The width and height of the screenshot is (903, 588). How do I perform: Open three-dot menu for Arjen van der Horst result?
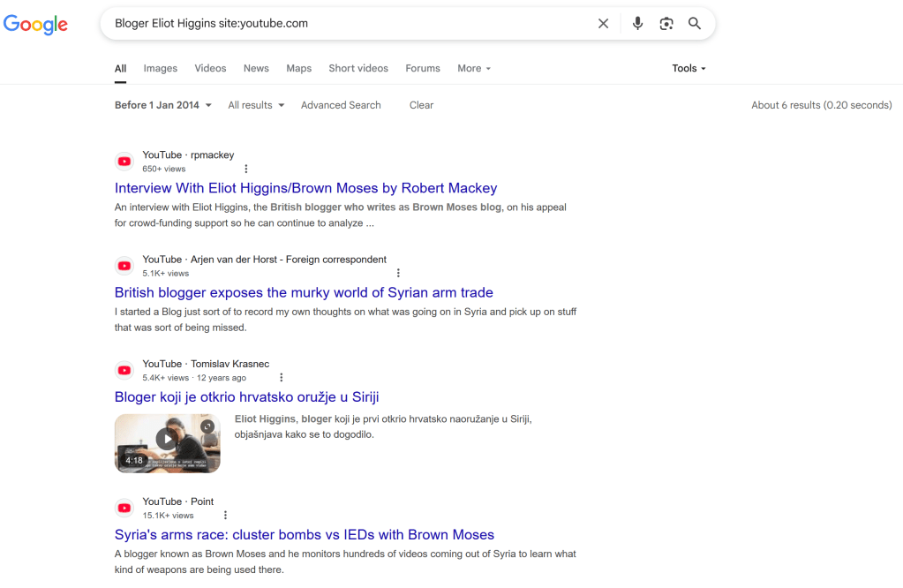tap(398, 274)
